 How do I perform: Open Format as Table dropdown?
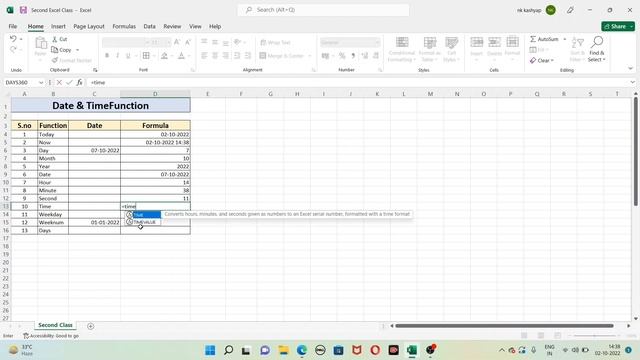point(430,49)
